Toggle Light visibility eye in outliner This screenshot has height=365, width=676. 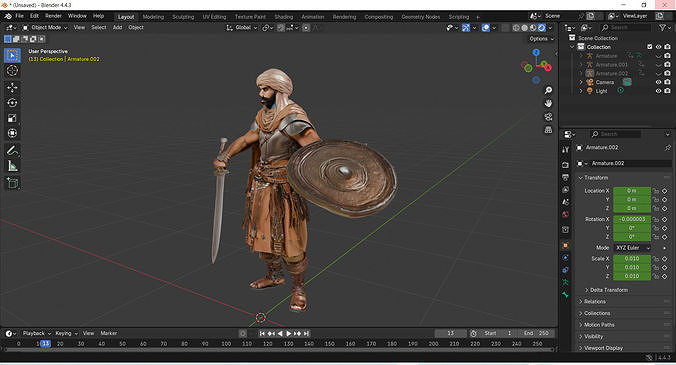click(x=658, y=91)
